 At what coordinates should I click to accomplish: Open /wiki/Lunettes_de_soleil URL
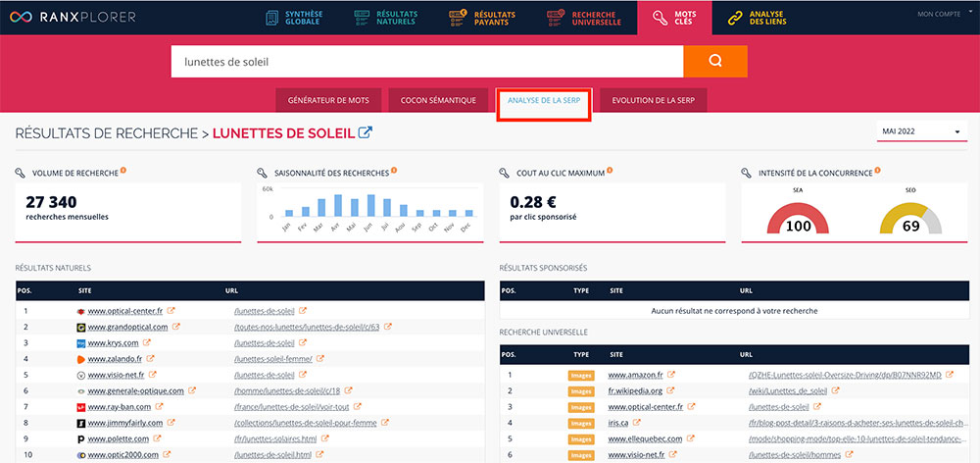click(788, 391)
